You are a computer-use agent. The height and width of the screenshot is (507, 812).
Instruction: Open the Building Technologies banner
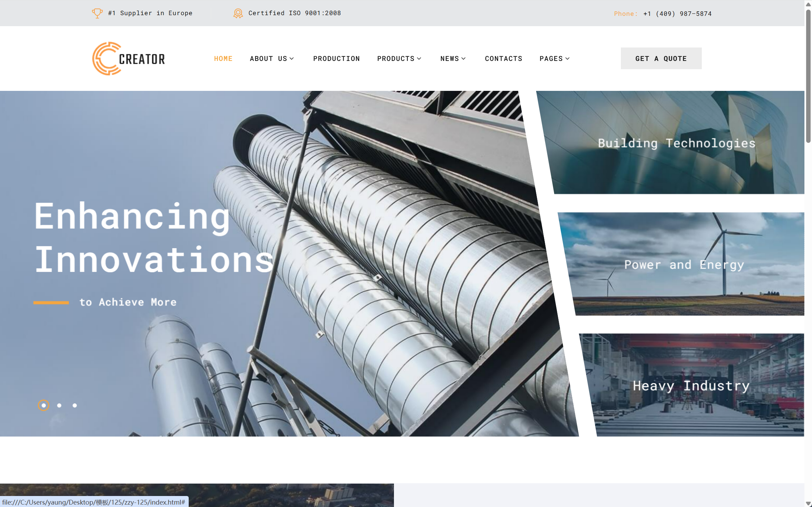click(676, 143)
